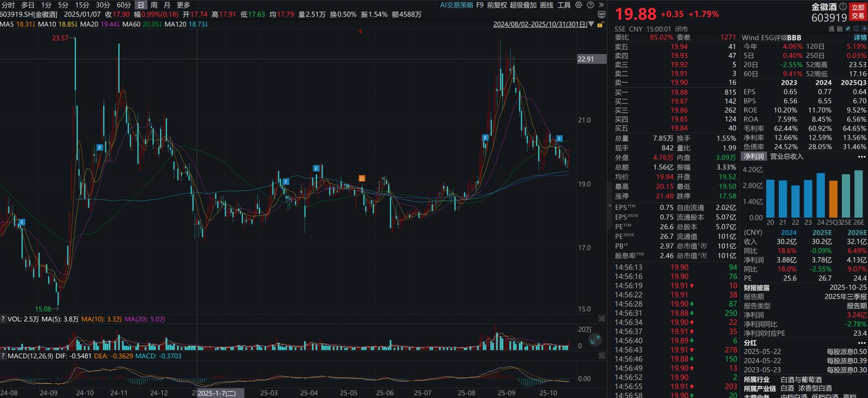Click the double-chevron expand toolbar icon

click(x=601, y=5)
